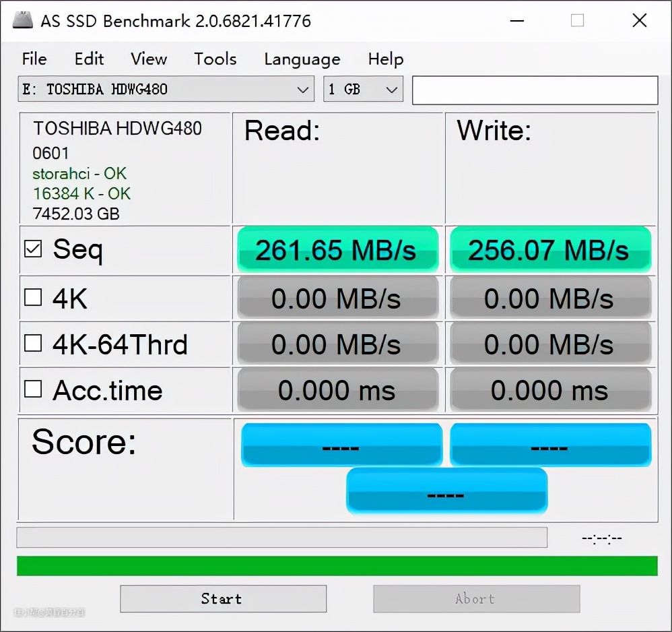Screen dimensions: 672x632
Task: Close the AS SSD Benchmark window
Action: pos(639,20)
